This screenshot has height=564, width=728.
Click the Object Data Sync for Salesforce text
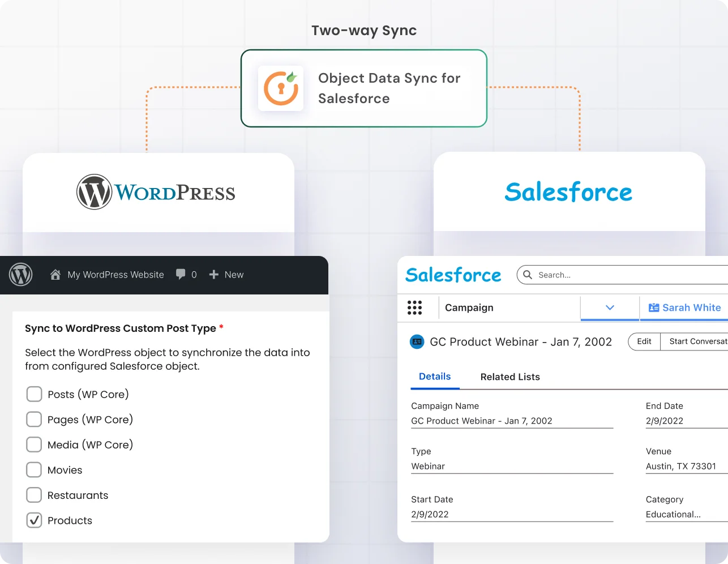(x=389, y=88)
